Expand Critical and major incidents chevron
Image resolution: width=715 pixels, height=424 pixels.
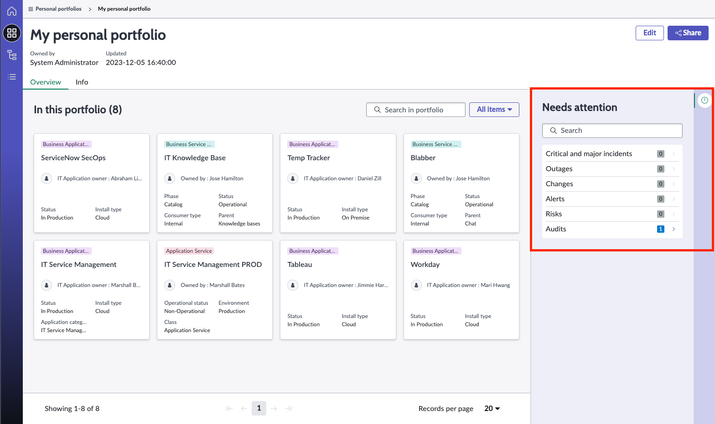674,154
